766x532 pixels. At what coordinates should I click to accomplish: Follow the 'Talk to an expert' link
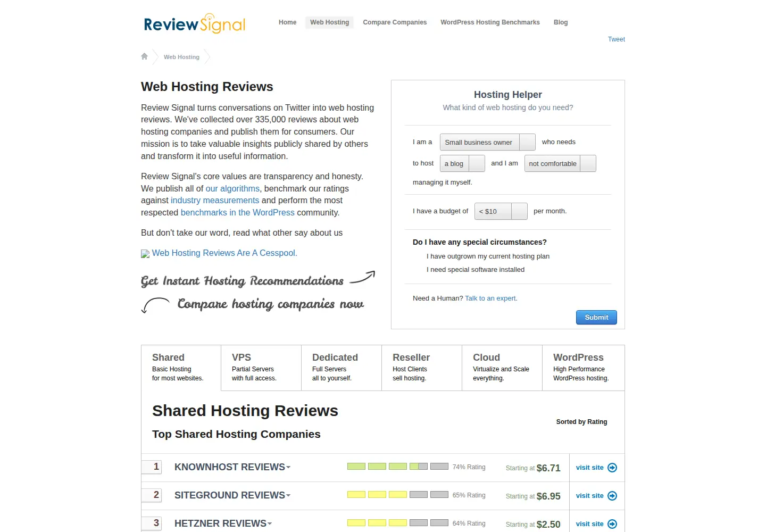[x=490, y=298]
